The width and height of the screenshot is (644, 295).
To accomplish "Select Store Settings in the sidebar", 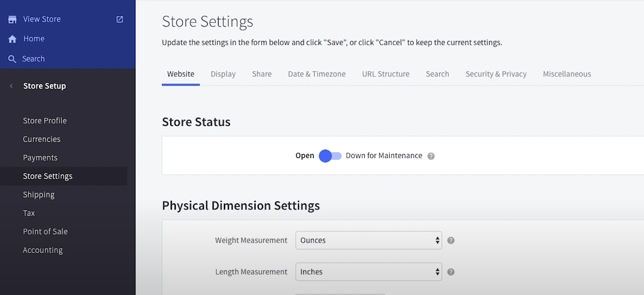I will (64, 176).
